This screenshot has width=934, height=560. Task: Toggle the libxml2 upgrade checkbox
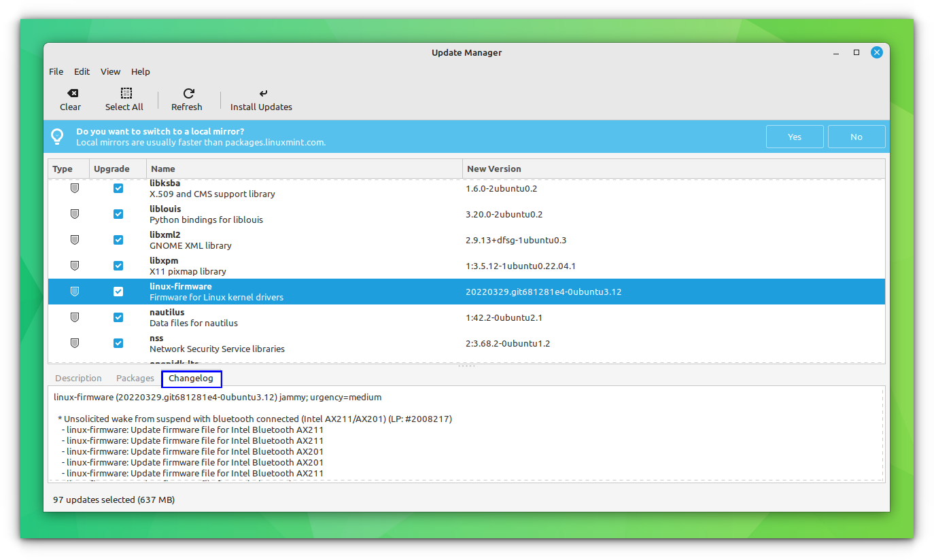118,239
